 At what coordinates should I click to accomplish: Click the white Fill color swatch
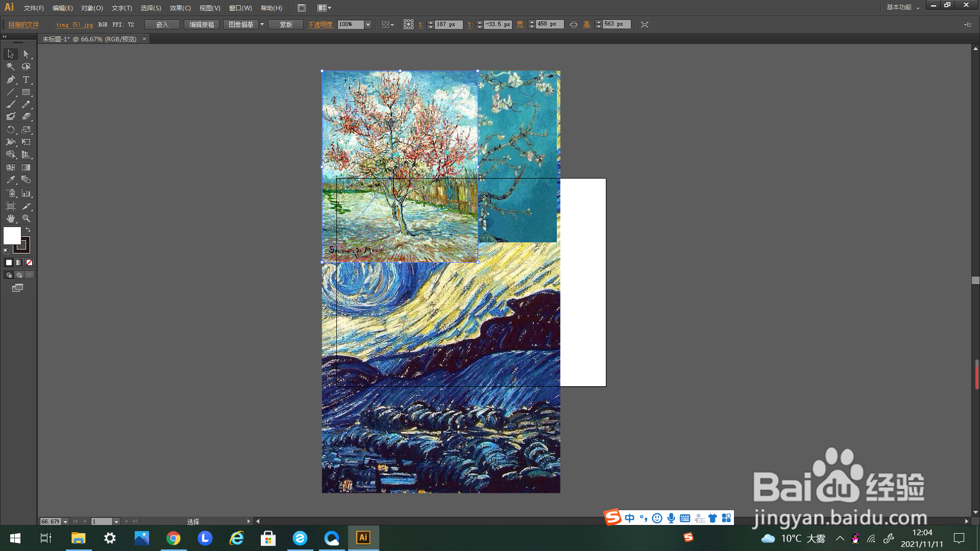click(x=12, y=235)
